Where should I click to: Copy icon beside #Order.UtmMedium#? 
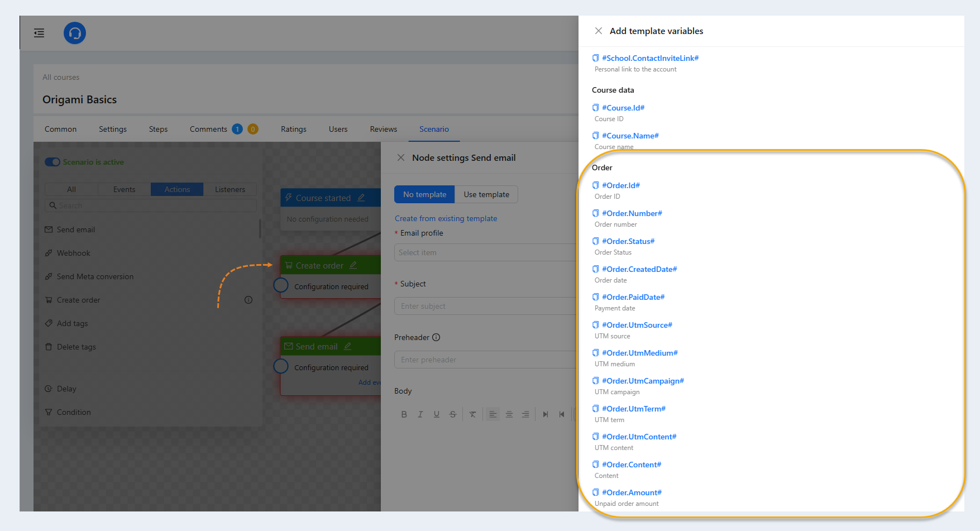pyautogui.click(x=596, y=353)
